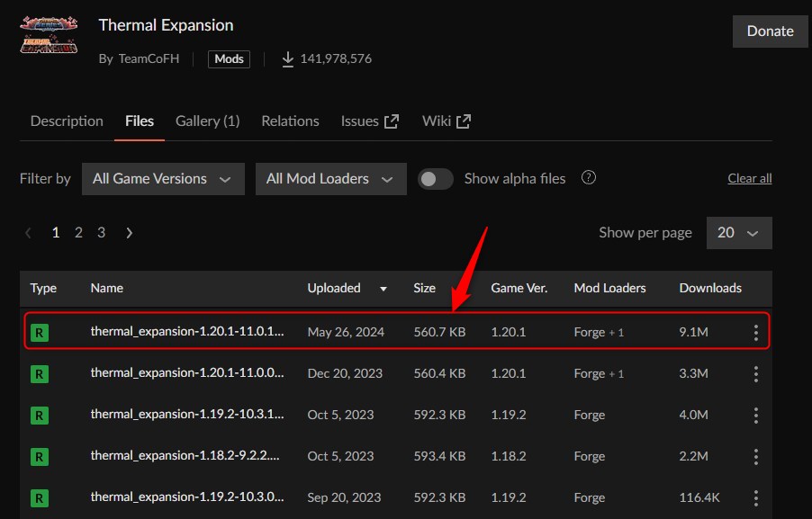Open the Wiki external link tab
Viewport: 812px width, 519px height.
(447, 121)
